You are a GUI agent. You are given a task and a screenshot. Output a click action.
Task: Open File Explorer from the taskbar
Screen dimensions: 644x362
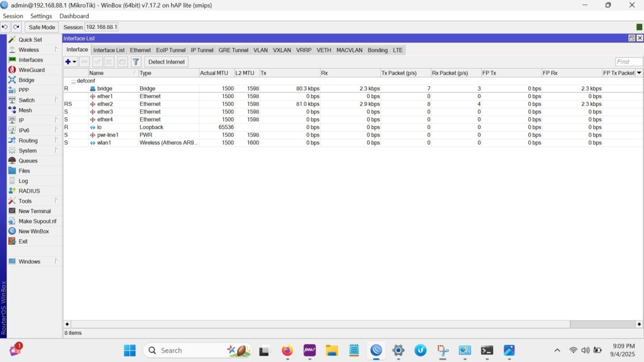[331, 351]
